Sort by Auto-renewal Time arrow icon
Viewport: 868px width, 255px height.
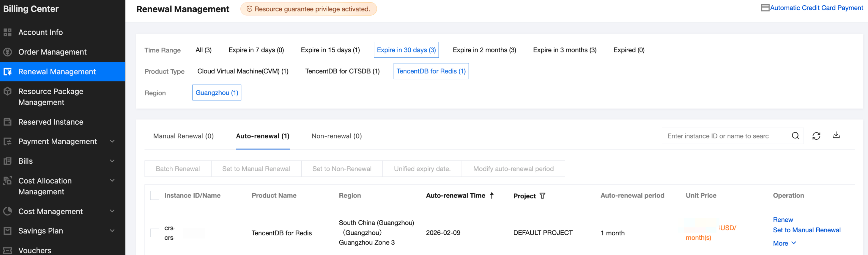[491, 195]
